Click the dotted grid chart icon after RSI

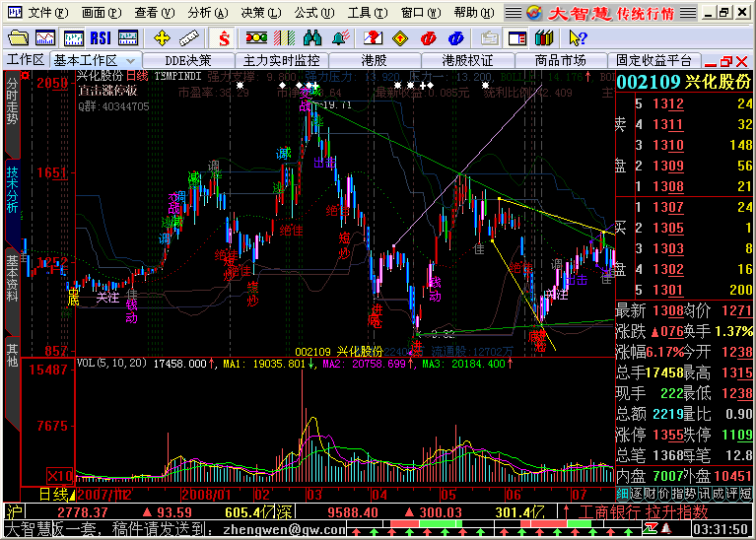tap(128, 37)
